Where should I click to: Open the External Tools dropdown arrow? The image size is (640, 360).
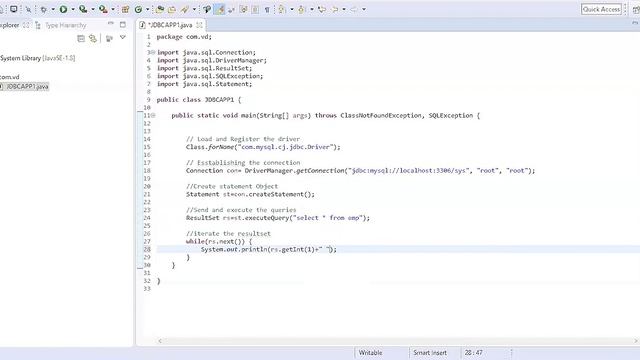pyautogui.click(x=113, y=9)
